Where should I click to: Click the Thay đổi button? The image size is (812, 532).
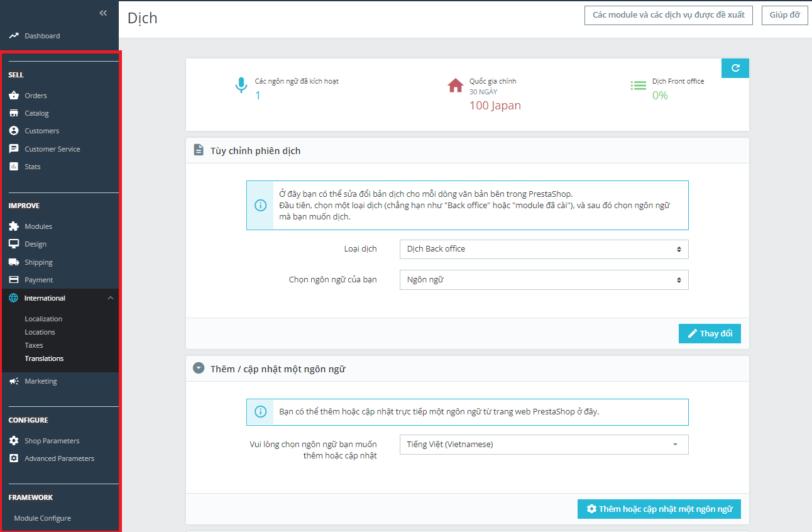click(710, 333)
